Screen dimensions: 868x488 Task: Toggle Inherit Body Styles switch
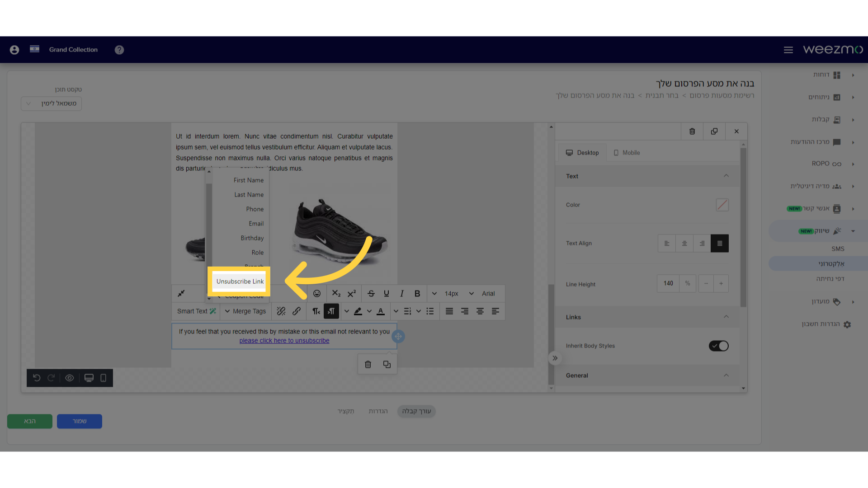click(719, 346)
